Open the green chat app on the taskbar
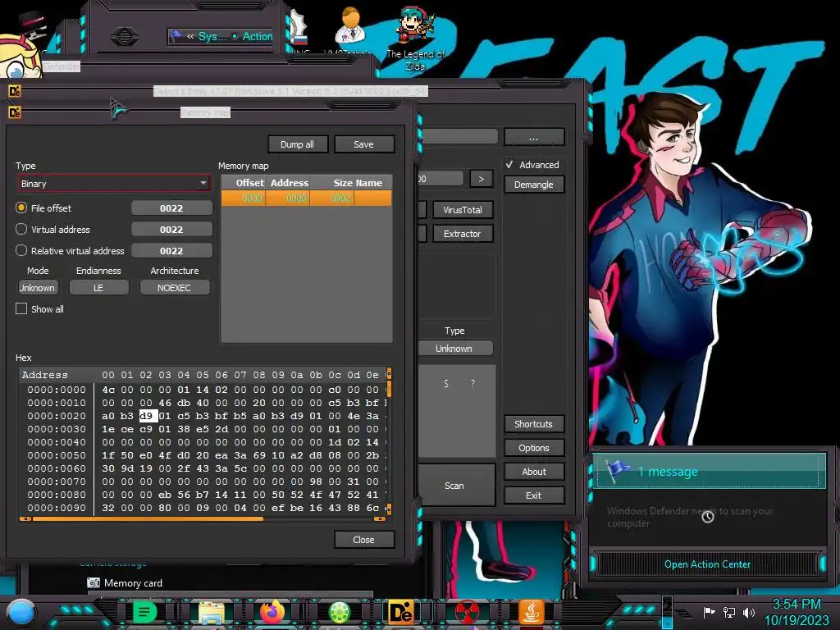Image resolution: width=840 pixels, height=630 pixels. [144, 612]
